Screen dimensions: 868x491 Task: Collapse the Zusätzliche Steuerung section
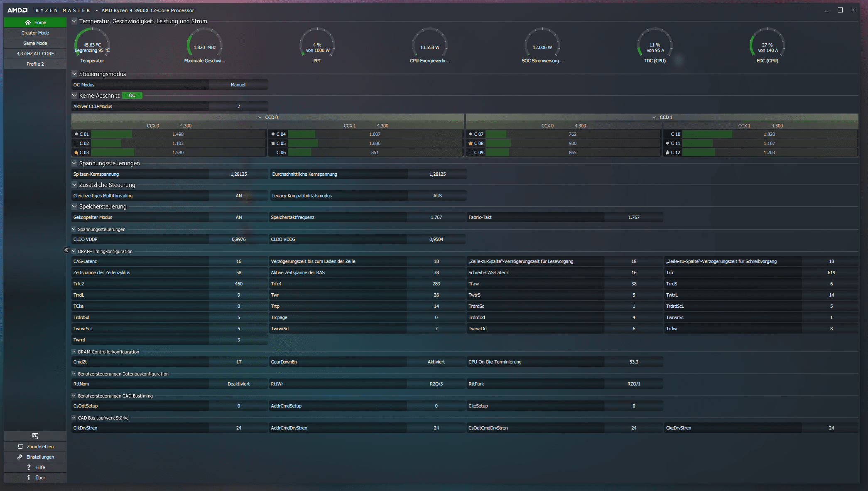[x=74, y=185]
